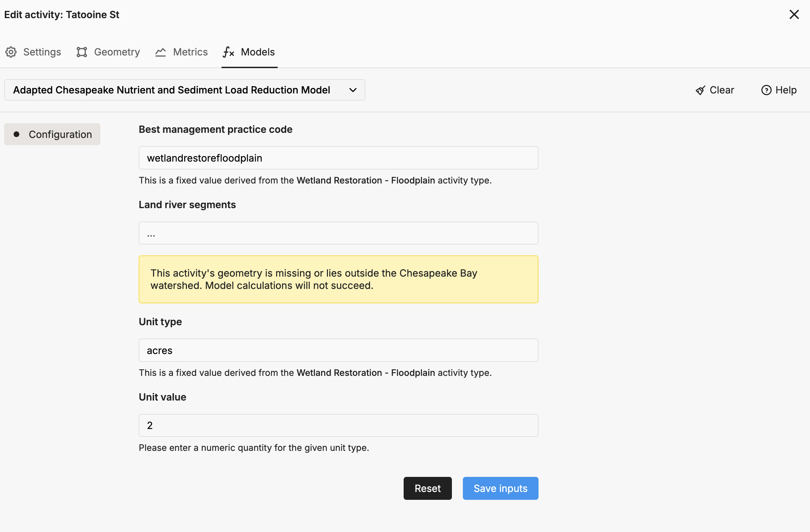Click the Unit type acres field
This screenshot has width=810, height=532.
338,350
